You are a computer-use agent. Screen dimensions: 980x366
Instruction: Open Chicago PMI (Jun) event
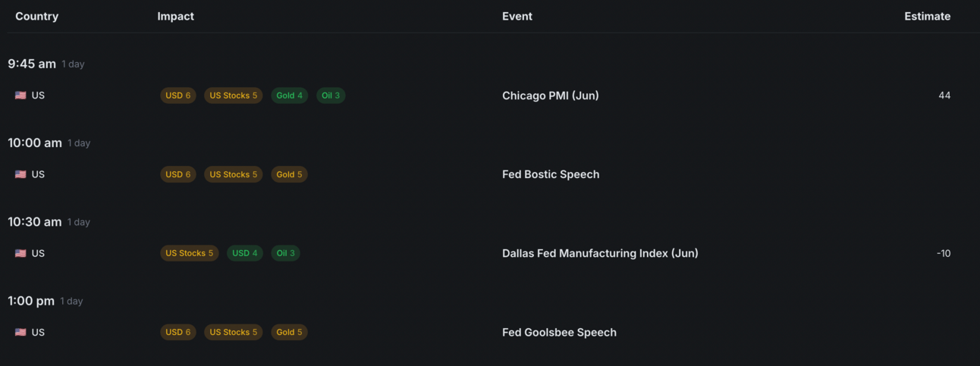550,95
